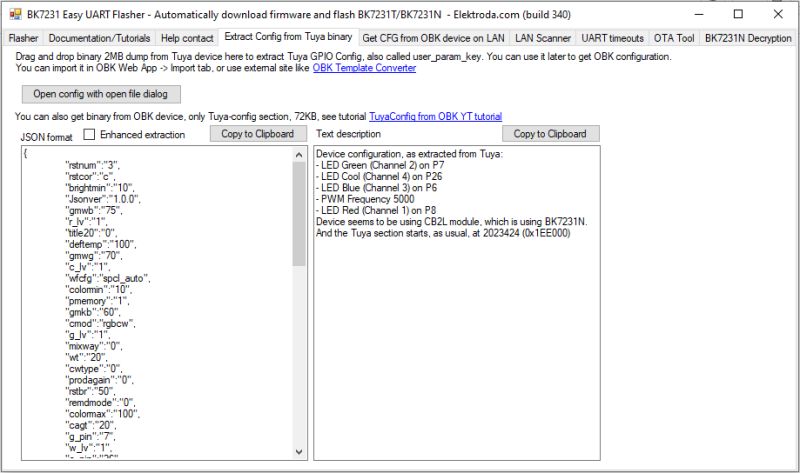
Task: Click the LED Green (Channel 2) on P7 line
Action: (x=380, y=165)
